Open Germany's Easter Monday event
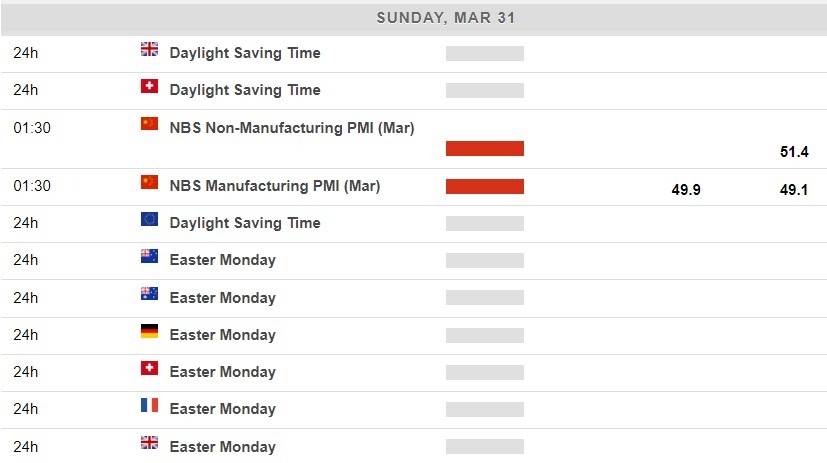 tap(222, 335)
